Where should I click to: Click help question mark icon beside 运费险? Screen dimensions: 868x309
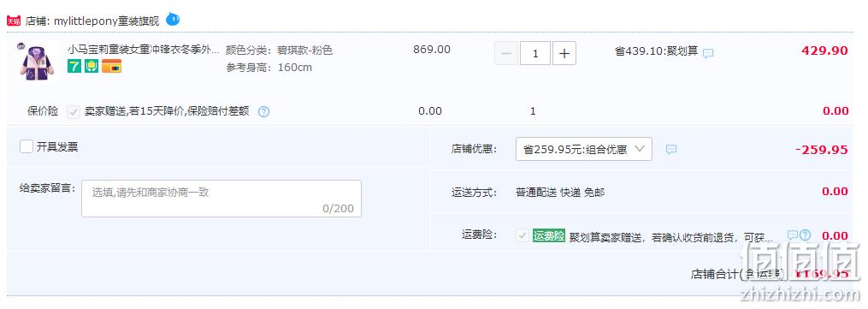click(x=805, y=235)
